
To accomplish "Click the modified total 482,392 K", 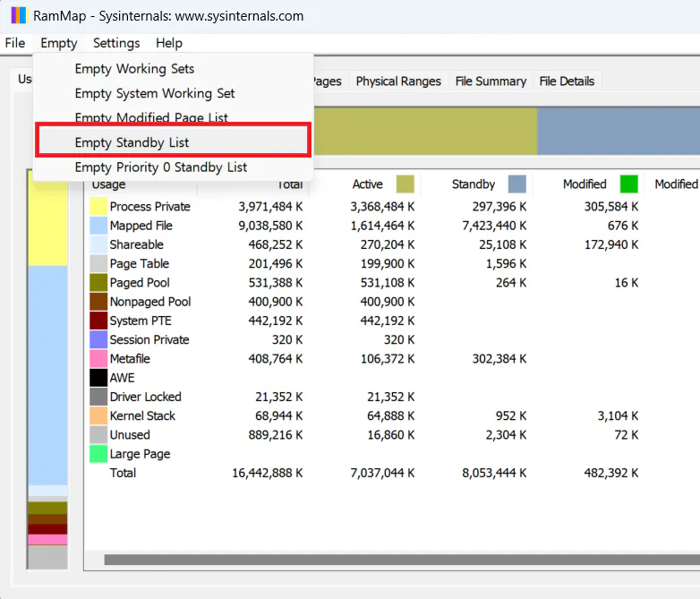I will (x=611, y=473).
